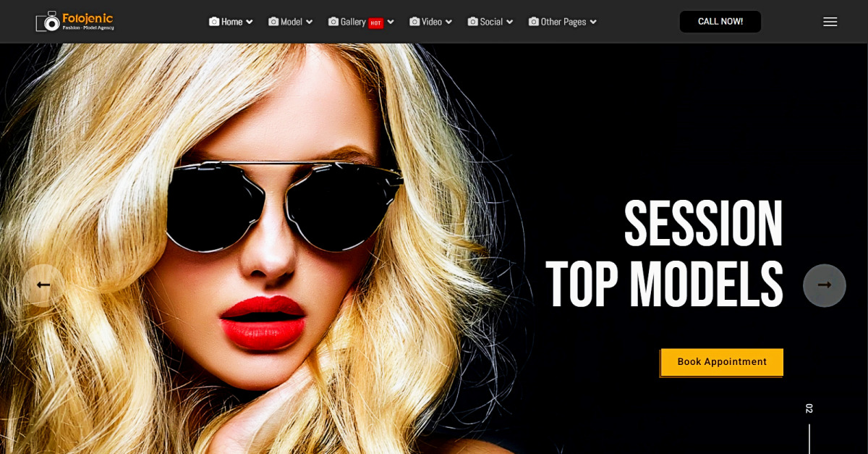Expand the Home dropdown chevron
Screen dimensions: 868x454
(x=250, y=22)
